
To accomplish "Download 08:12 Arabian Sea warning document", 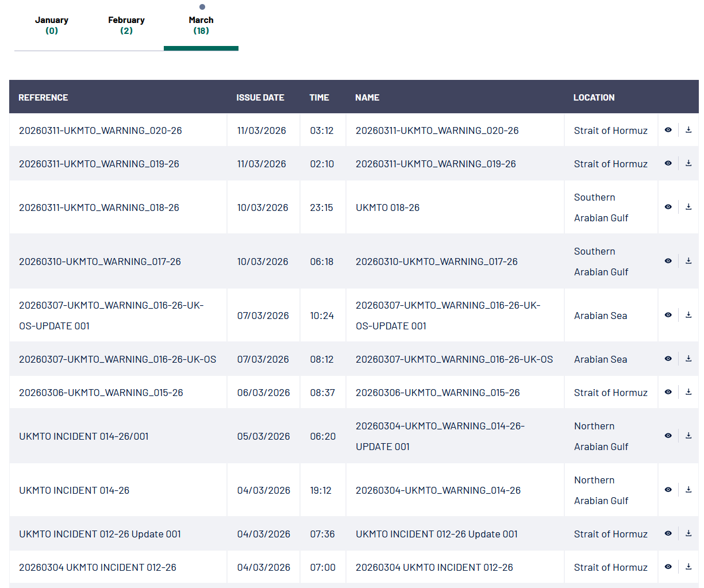I will 688,359.
